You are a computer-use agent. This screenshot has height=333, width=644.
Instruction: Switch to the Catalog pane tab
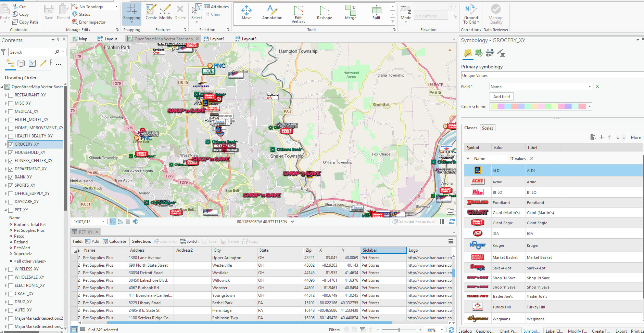(x=465, y=331)
